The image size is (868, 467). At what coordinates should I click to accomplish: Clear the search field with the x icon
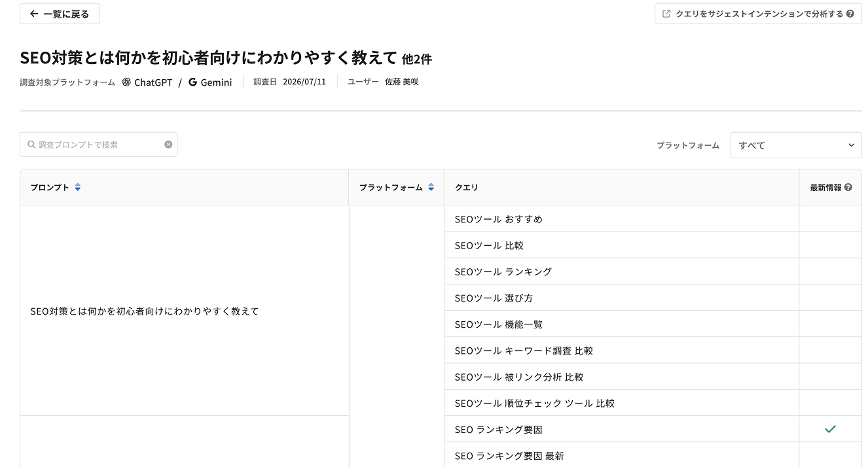coord(168,145)
